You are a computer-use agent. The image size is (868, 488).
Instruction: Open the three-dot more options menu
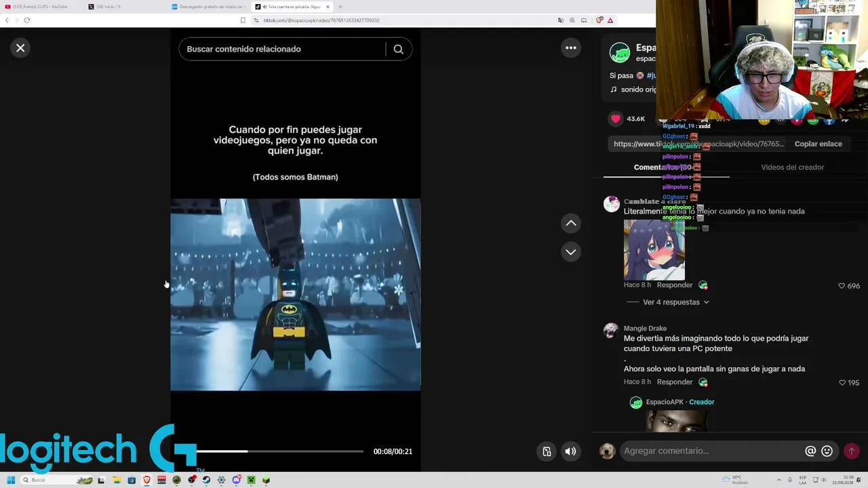(x=571, y=47)
